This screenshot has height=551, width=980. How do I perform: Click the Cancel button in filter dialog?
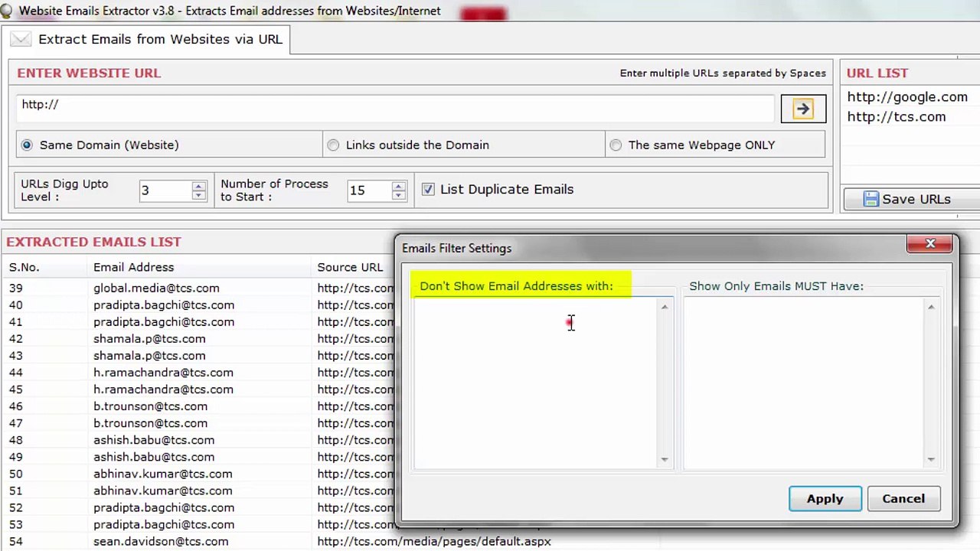[903, 498]
